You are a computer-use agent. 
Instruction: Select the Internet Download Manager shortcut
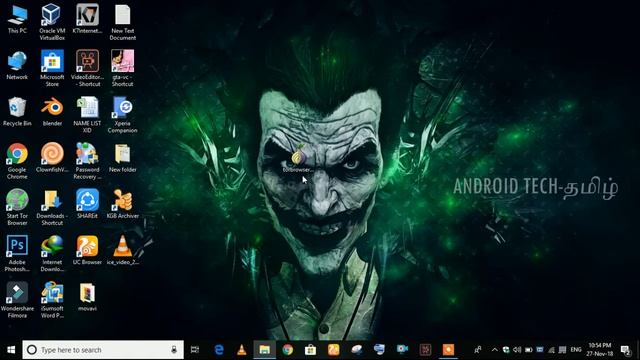(52, 253)
